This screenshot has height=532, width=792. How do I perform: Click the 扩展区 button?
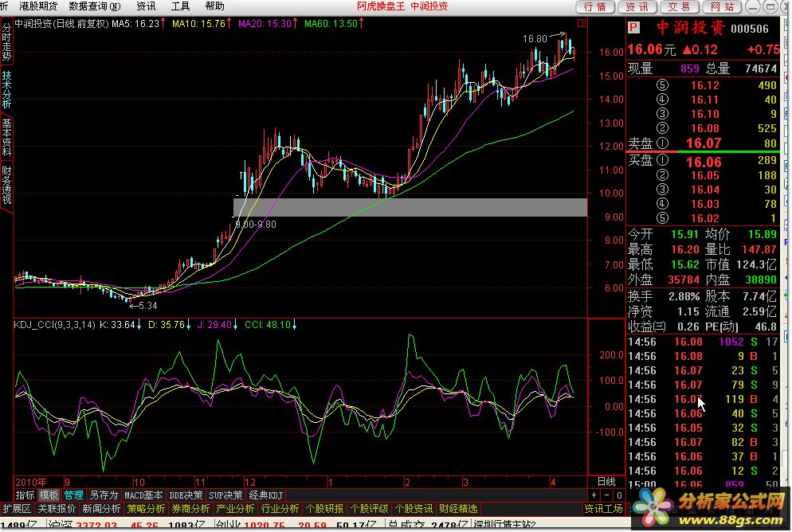17,508
